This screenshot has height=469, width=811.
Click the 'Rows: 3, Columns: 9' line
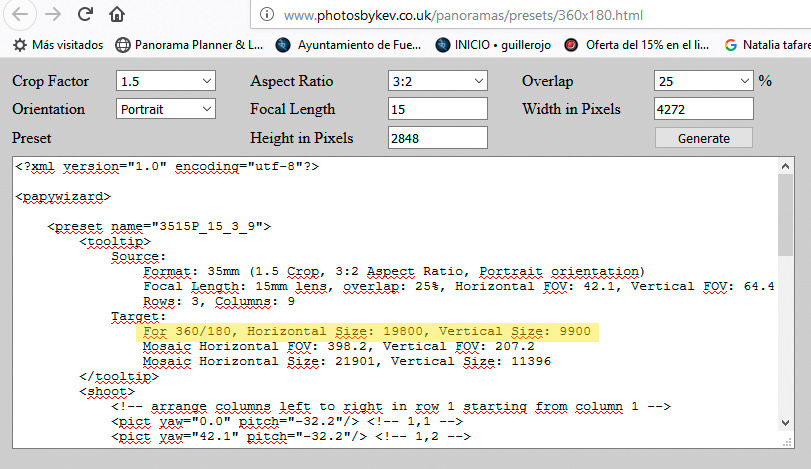click(x=219, y=301)
